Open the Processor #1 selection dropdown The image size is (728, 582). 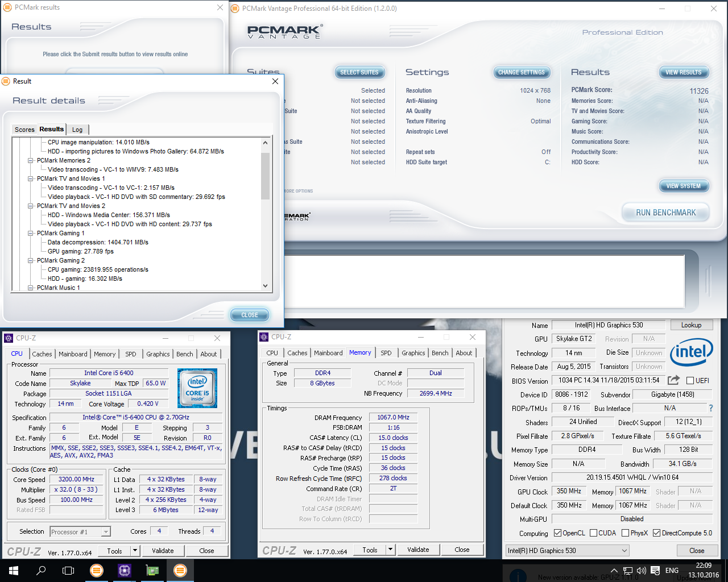[x=106, y=532]
